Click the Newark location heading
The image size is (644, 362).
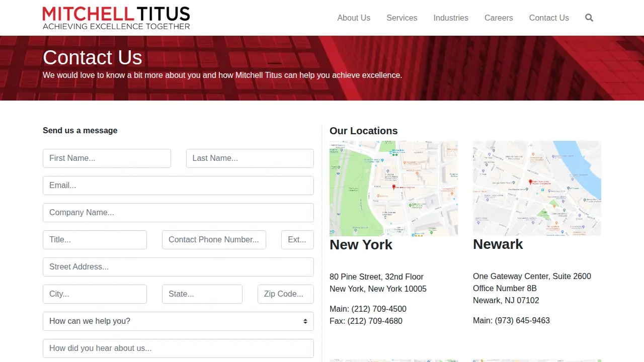point(498,244)
